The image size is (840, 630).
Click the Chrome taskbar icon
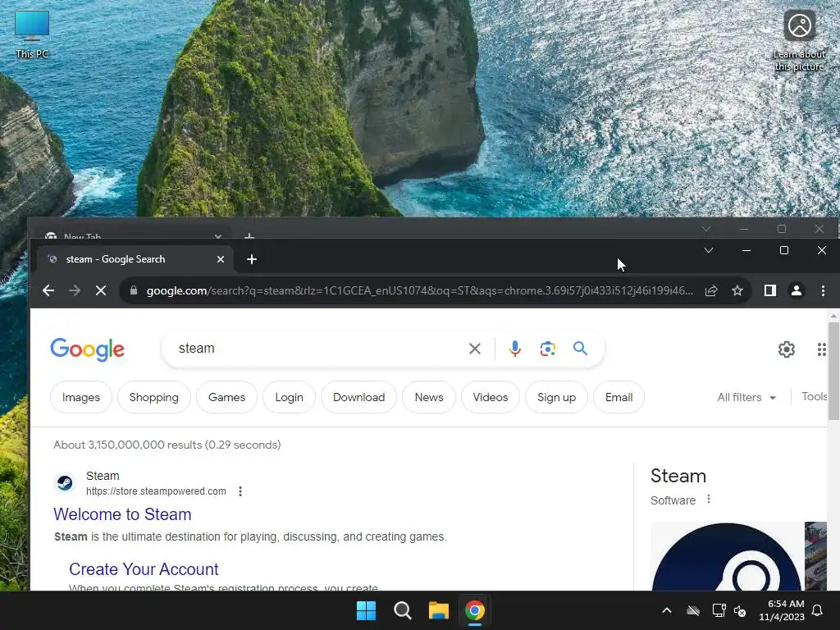pyautogui.click(x=475, y=610)
